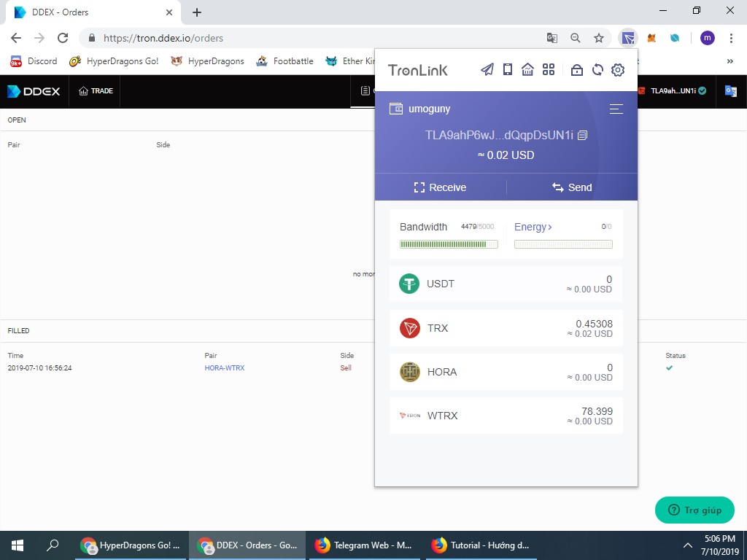
Task: Select the USDT token row
Action: pyautogui.click(x=506, y=284)
